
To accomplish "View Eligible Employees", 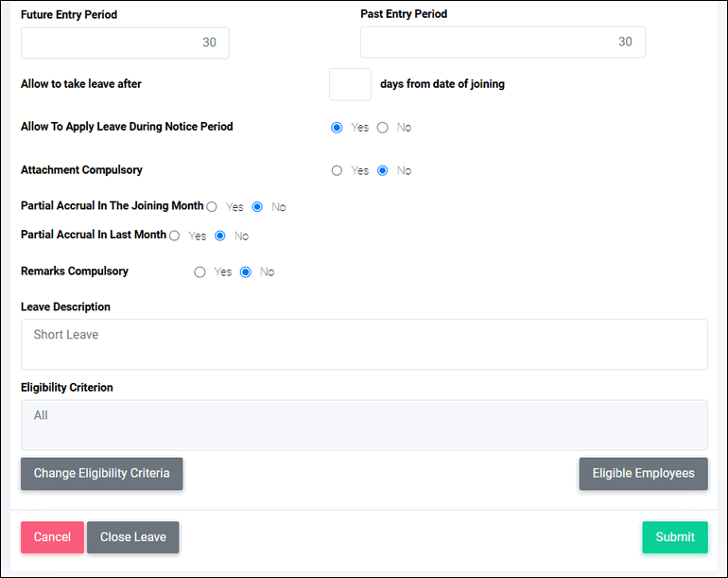I will [644, 473].
